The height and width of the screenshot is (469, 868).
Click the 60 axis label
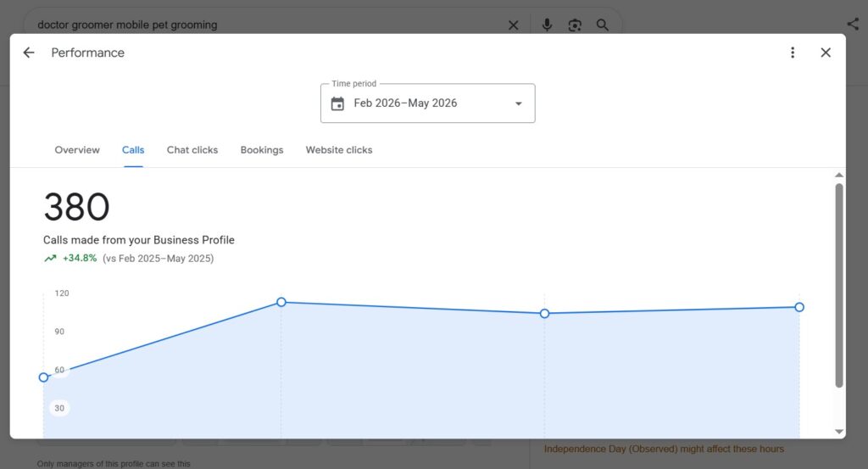point(59,370)
